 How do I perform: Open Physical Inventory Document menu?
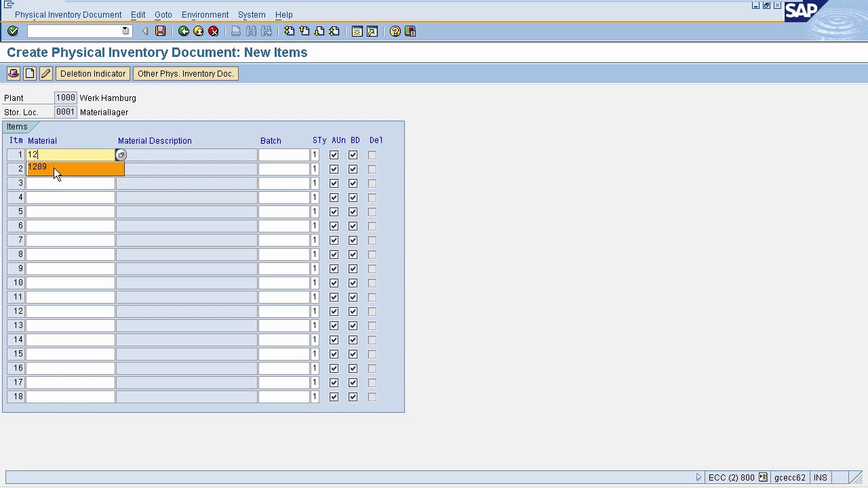coord(68,15)
